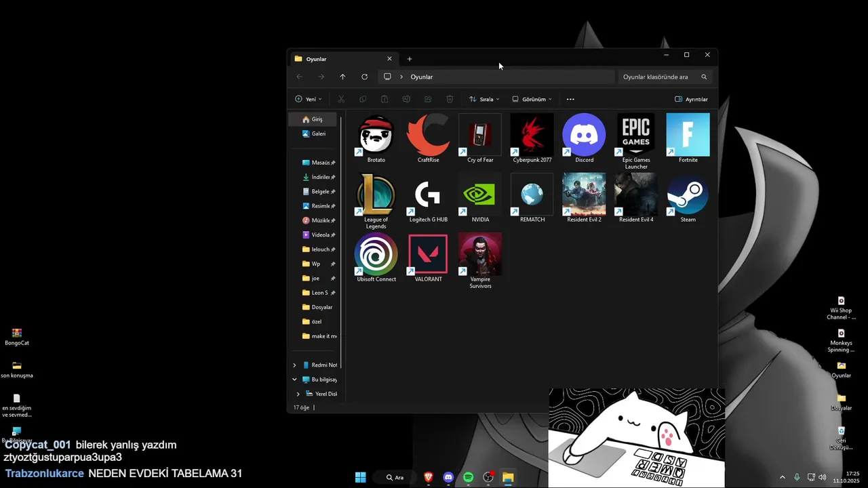Open the Brotato game shortcut
Screen dimensions: 868x488
pos(376,138)
